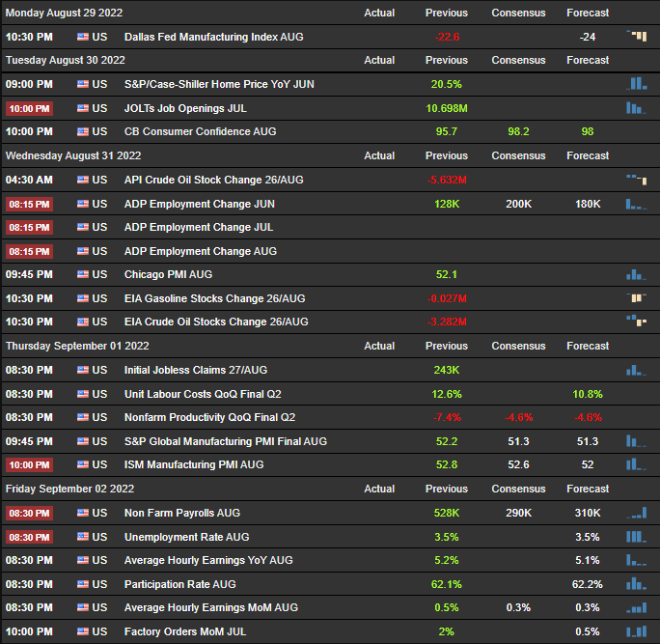Click the highlighted 10:00 PM time for JOLTs
This screenshot has width=660, height=644.
29,108
